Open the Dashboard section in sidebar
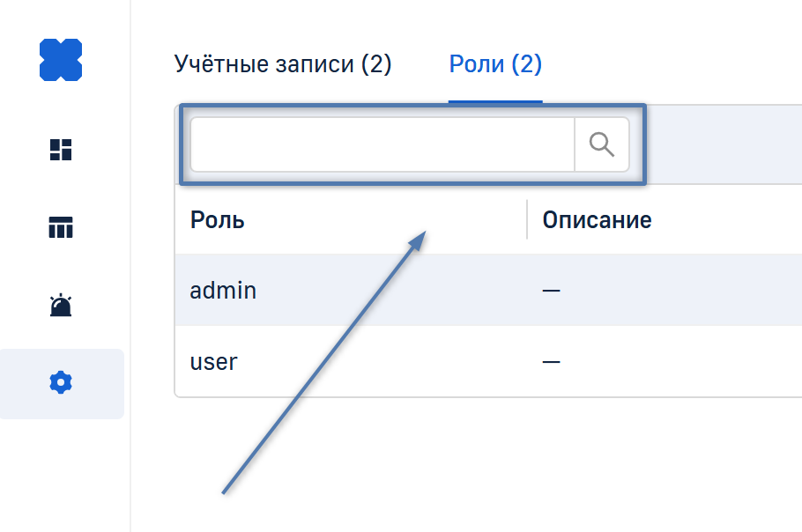 (61, 150)
